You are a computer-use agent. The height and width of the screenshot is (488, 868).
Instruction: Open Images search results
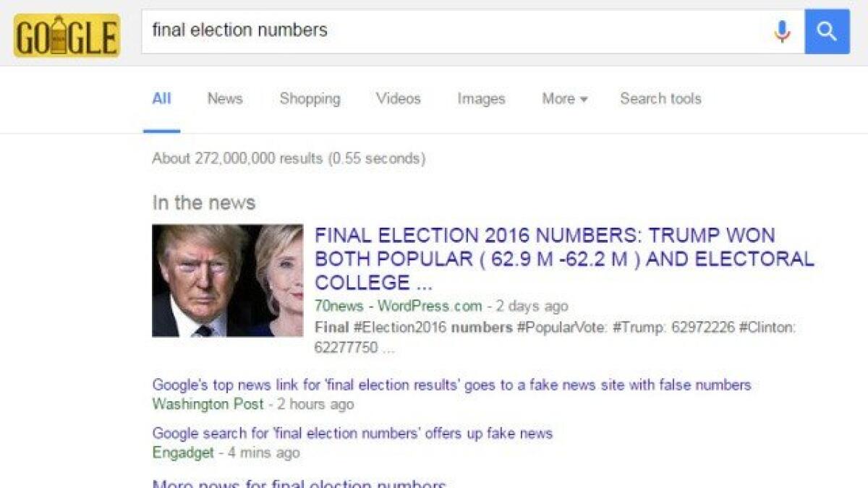pos(480,99)
